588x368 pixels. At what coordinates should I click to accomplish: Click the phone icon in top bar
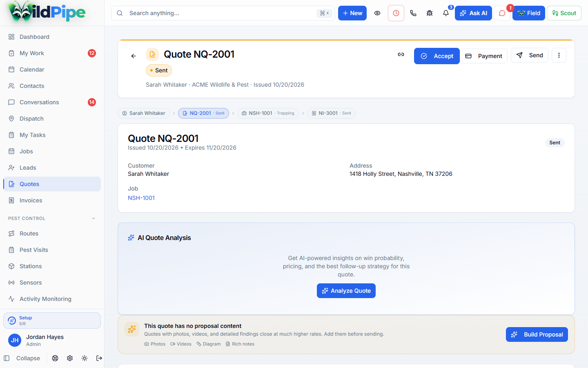click(x=413, y=13)
